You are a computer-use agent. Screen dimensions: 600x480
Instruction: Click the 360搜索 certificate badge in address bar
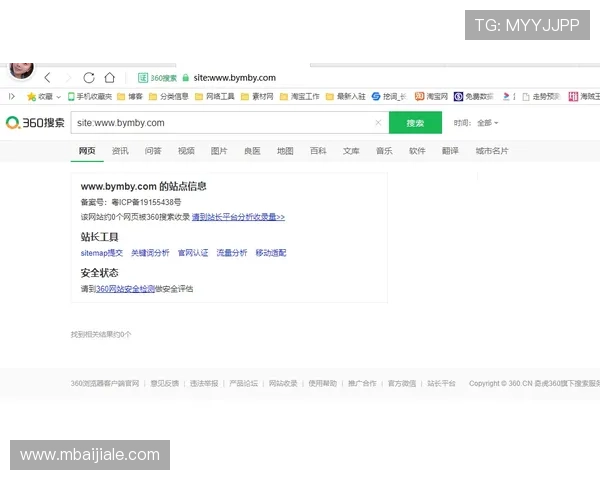point(157,78)
